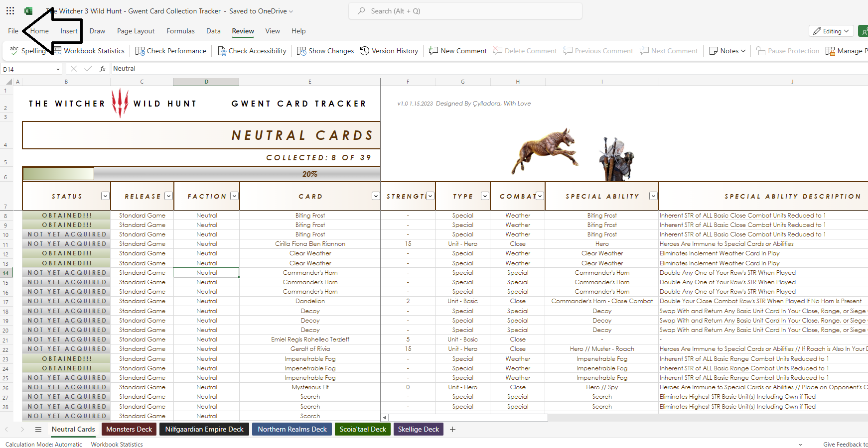
Task: Open Manage Protection
Action: [847, 51]
